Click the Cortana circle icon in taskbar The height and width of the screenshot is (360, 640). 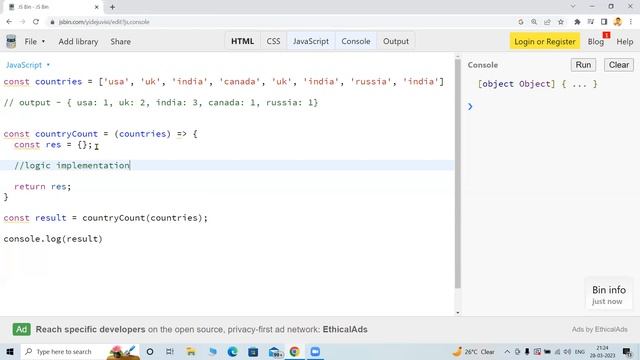[x=150, y=351]
